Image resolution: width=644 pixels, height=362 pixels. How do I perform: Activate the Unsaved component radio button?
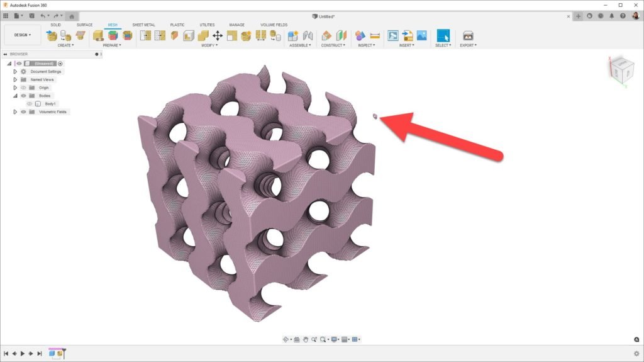coord(60,64)
